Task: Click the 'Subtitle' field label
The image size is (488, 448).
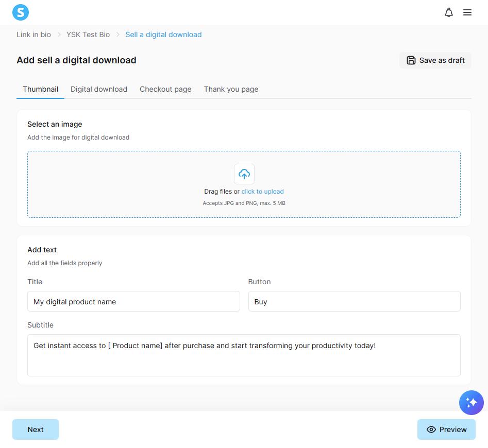Action: (x=41, y=325)
